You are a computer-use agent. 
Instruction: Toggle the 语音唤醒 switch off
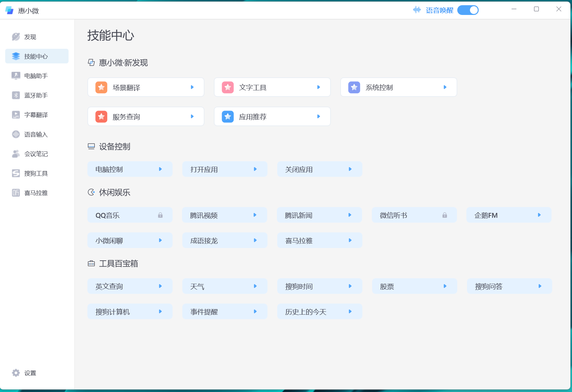pyautogui.click(x=468, y=10)
